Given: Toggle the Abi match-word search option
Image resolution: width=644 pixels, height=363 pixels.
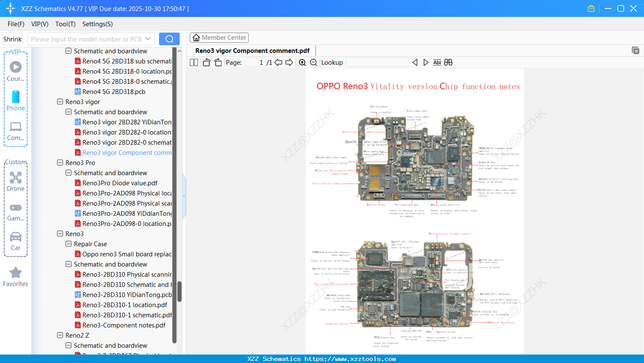Looking at the screenshot, I should click(x=437, y=63).
